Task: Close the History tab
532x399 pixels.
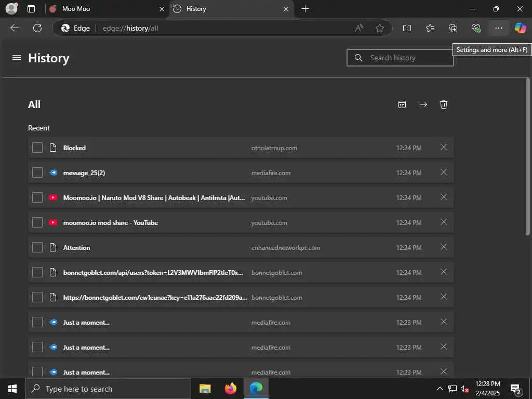Action: coord(286,9)
